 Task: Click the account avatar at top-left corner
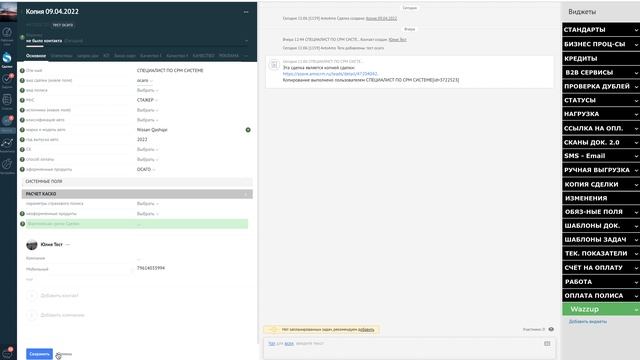pos(8,11)
